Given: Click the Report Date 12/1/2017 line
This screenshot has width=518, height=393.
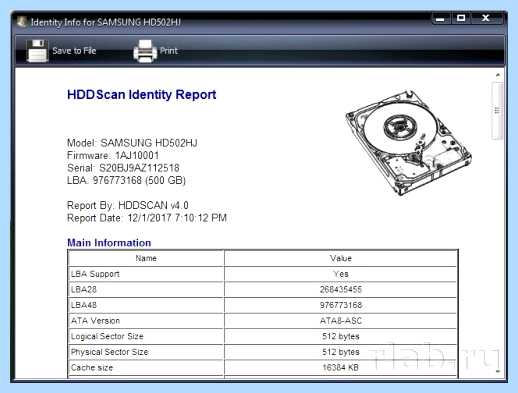Looking at the screenshot, I should point(147,218).
